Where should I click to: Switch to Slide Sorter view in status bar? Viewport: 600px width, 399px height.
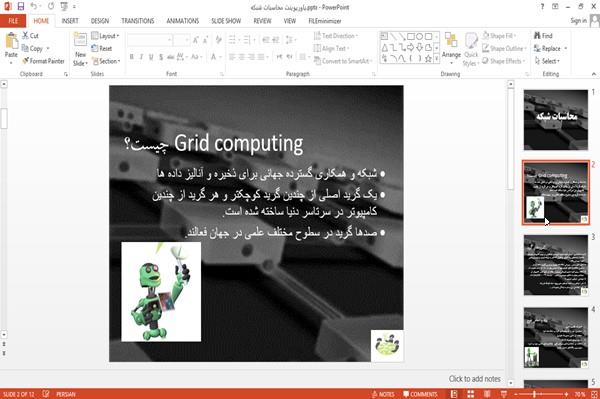(471, 394)
